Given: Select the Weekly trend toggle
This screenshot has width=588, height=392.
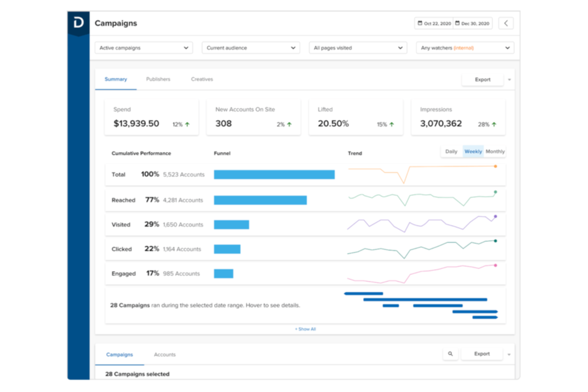Looking at the screenshot, I should (473, 151).
